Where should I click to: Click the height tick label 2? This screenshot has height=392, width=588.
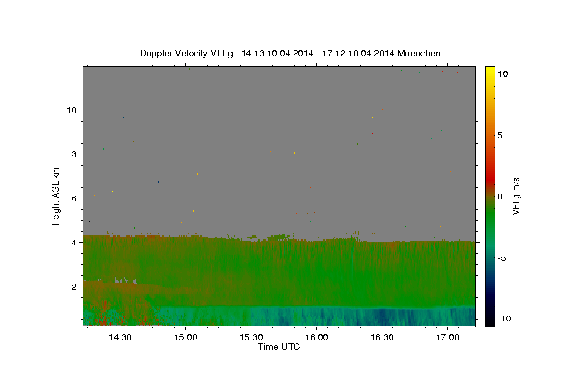coord(74,287)
